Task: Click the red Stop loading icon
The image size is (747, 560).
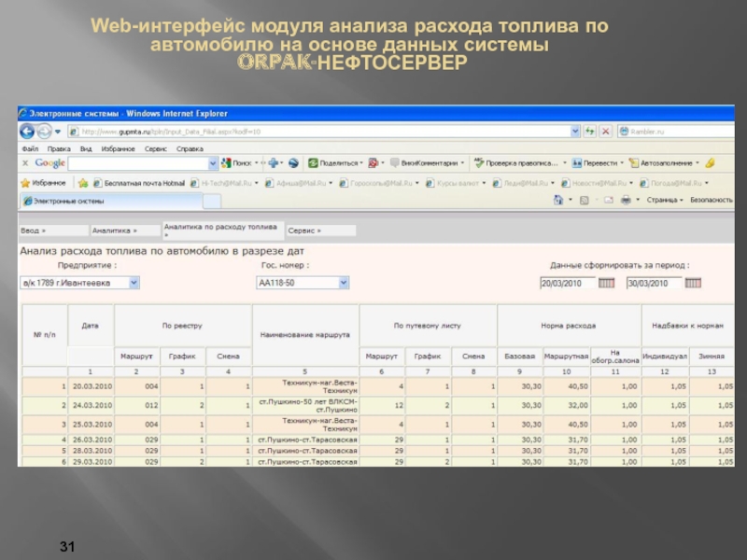Action: click(605, 132)
